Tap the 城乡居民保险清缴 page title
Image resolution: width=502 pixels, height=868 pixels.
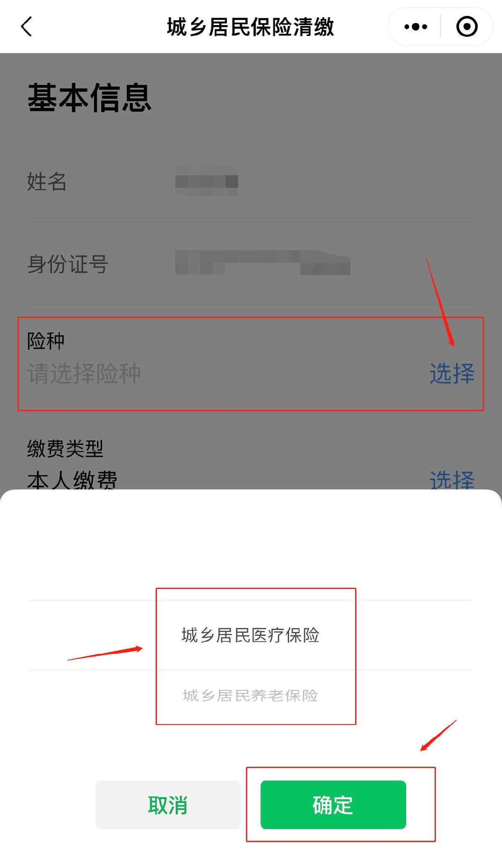251,27
